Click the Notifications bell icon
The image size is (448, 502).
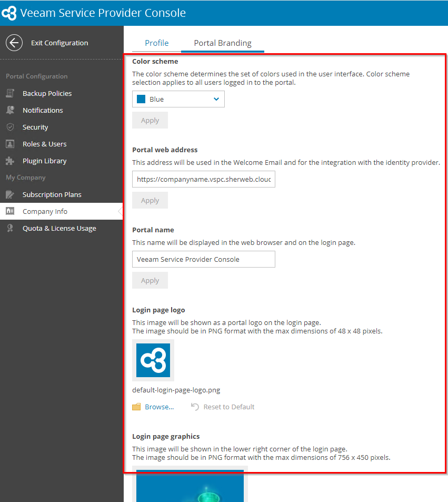pos(10,110)
